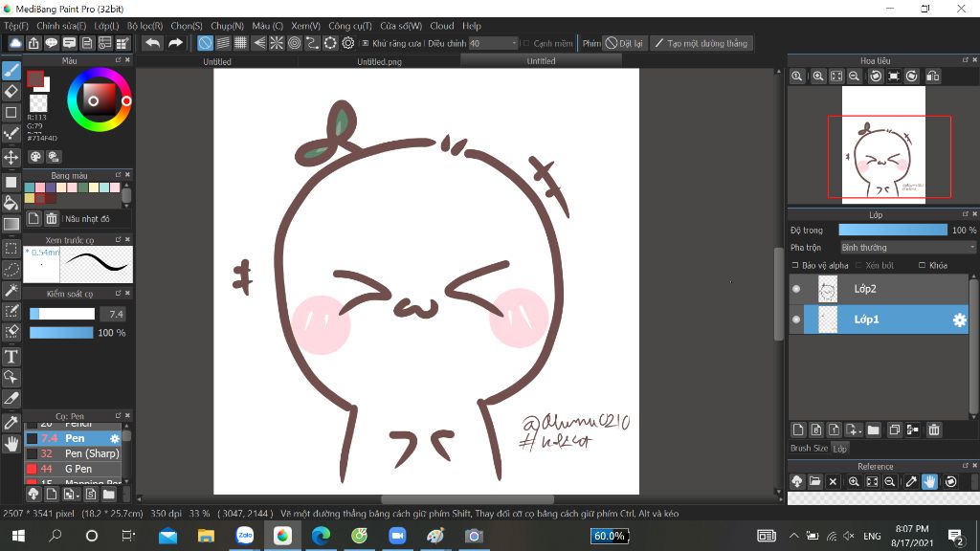Add a new layer
The width and height of the screenshot is (980, 551).
click(x=798, y=430)
